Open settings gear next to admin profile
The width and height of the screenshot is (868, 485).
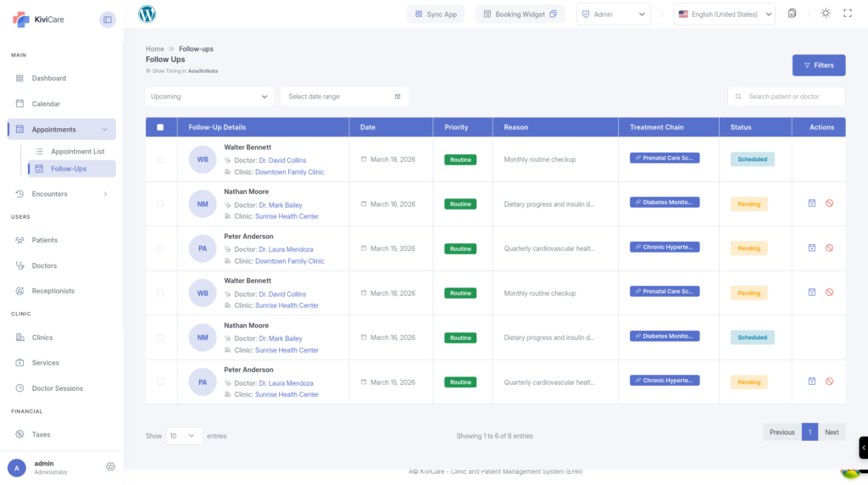[110, 467]
